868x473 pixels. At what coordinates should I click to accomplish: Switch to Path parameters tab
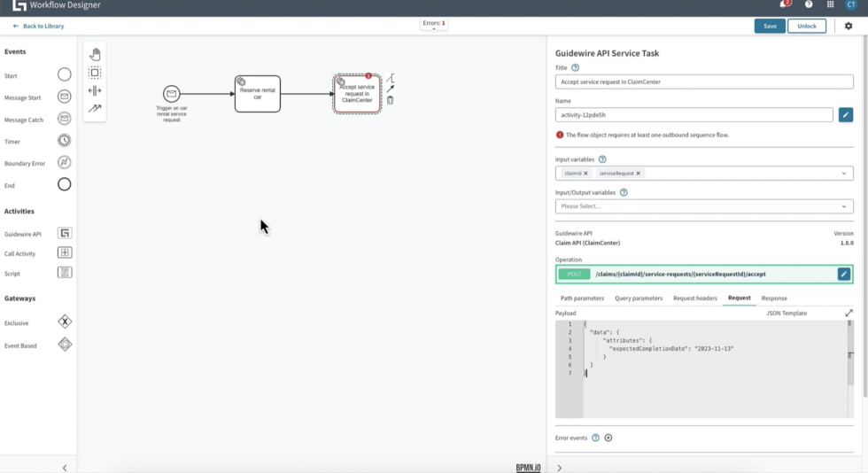(x=582, y=298)
